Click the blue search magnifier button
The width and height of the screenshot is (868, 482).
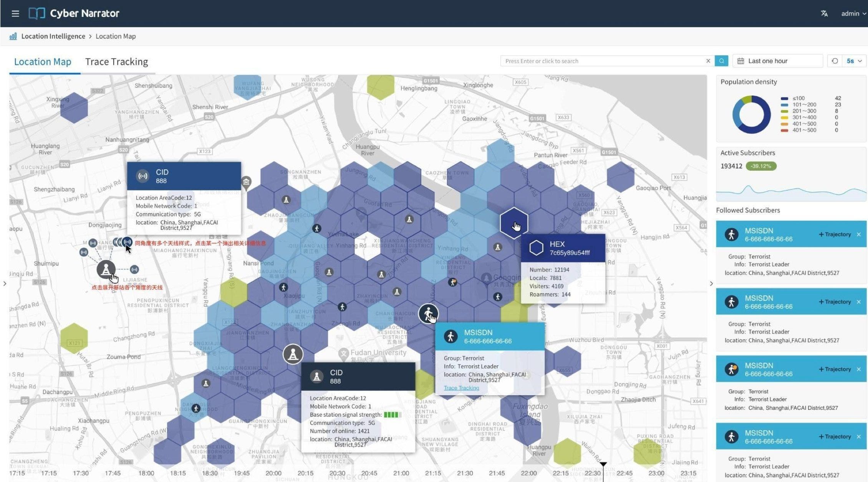(721, 61)
